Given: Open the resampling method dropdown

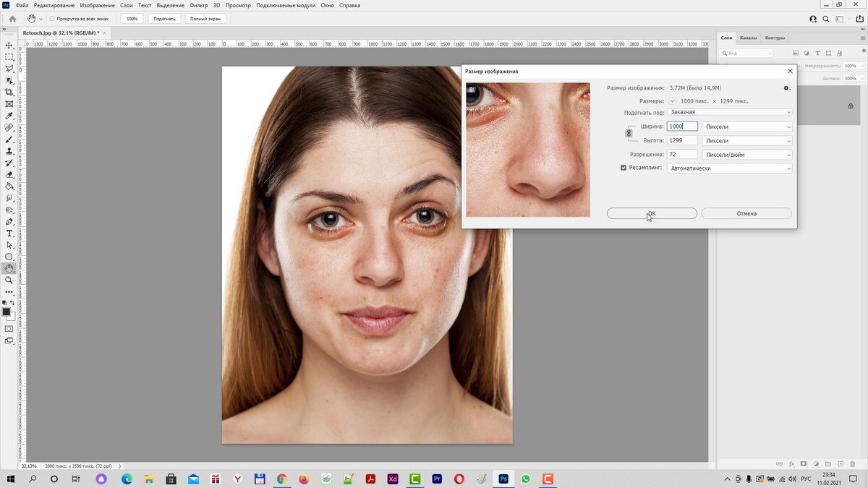Looking at the screenshot, I should tap(730, 168).
